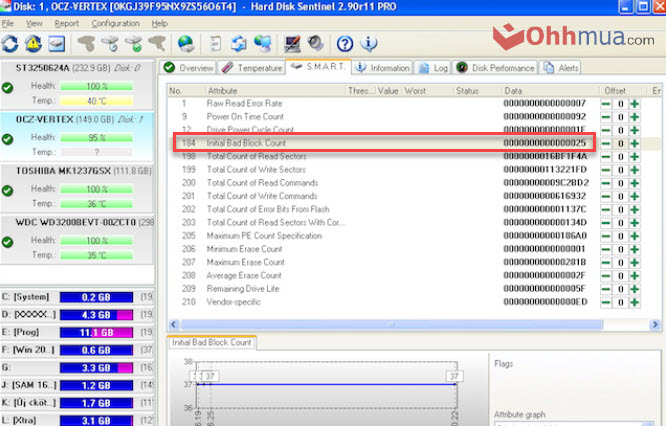Select the Initial Bad Block Count graph tab

tap(212, 342)
